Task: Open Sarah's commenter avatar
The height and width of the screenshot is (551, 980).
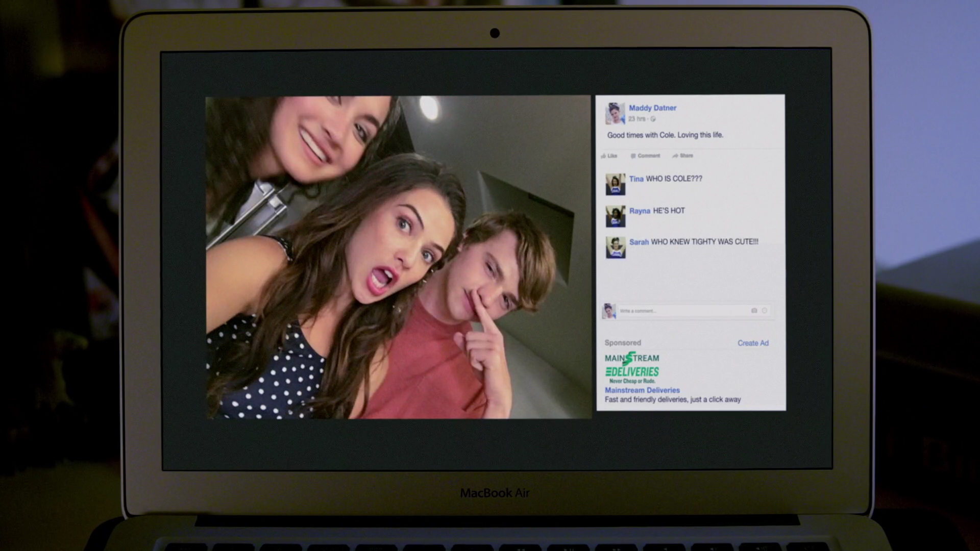Action: (x=615, y=247)
